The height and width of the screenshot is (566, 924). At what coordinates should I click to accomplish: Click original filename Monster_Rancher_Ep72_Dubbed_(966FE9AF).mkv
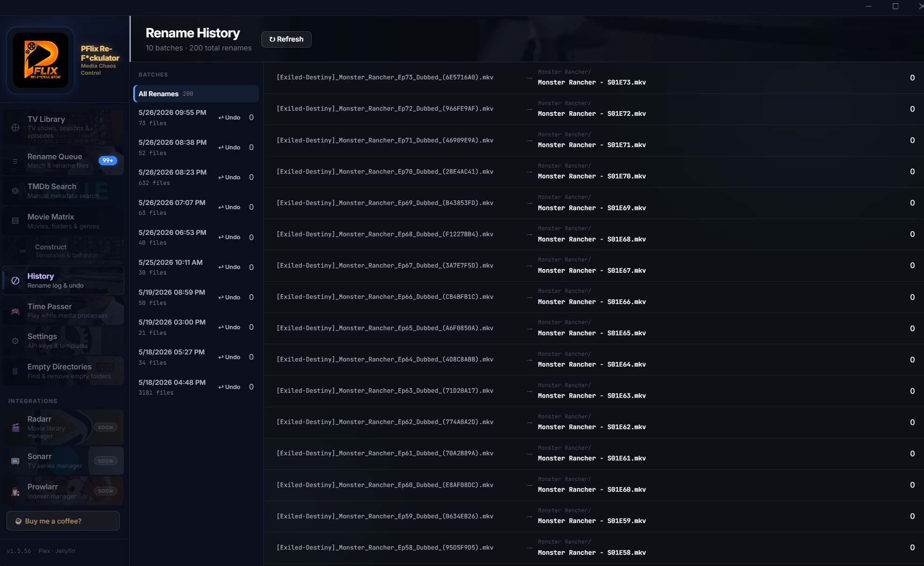(385, 109)
